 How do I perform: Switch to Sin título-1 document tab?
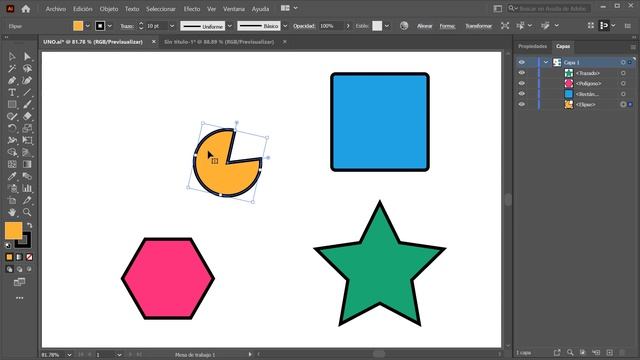pyautogui.click(x=219, y=42)
